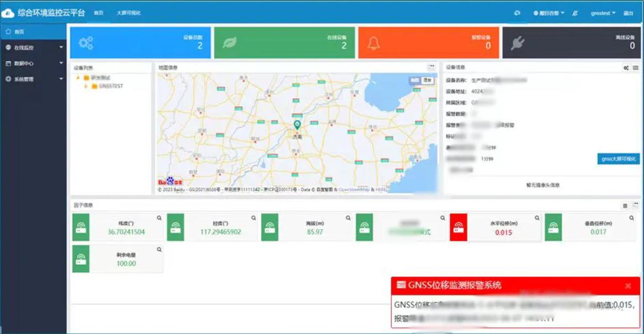
Task: Switch map to 混合 hybrid view
Action: click(427, 80)
